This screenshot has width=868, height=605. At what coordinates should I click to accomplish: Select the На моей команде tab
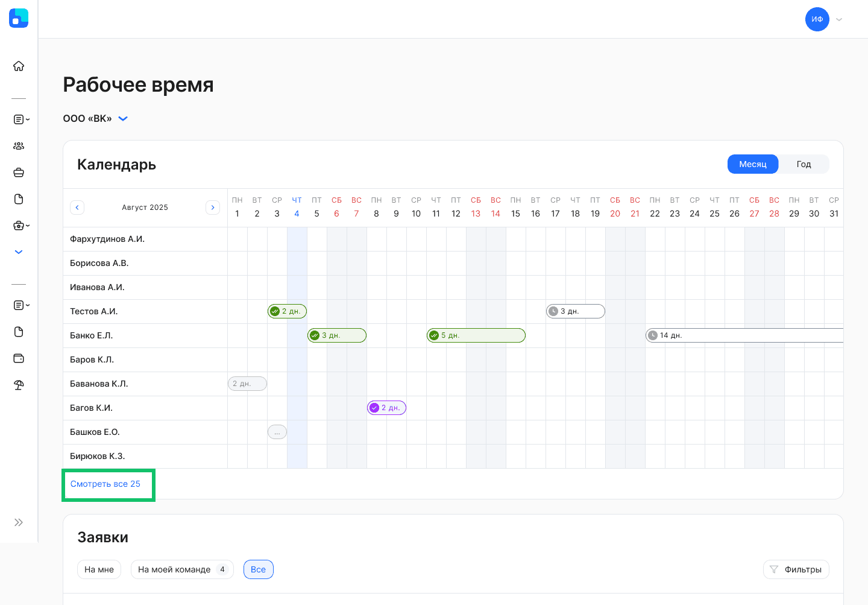(182, 569)
